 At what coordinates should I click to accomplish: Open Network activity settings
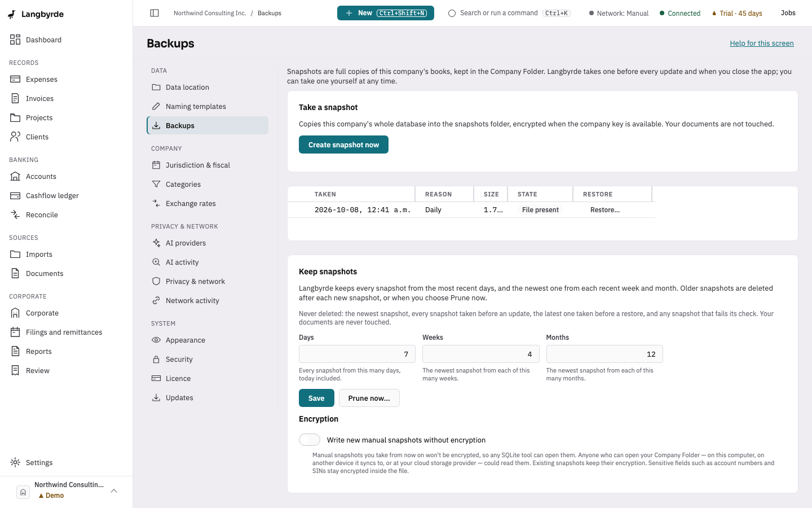click(x=208, y=300)
